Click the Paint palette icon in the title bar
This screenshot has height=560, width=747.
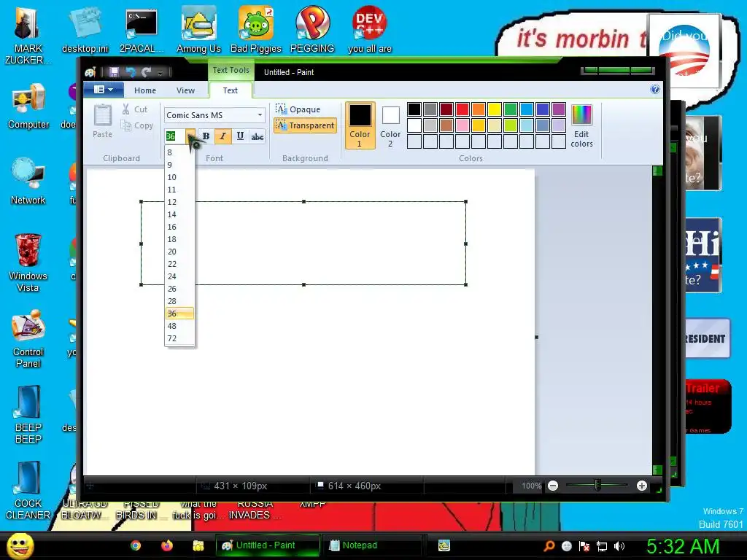click(x=90, y=72)
